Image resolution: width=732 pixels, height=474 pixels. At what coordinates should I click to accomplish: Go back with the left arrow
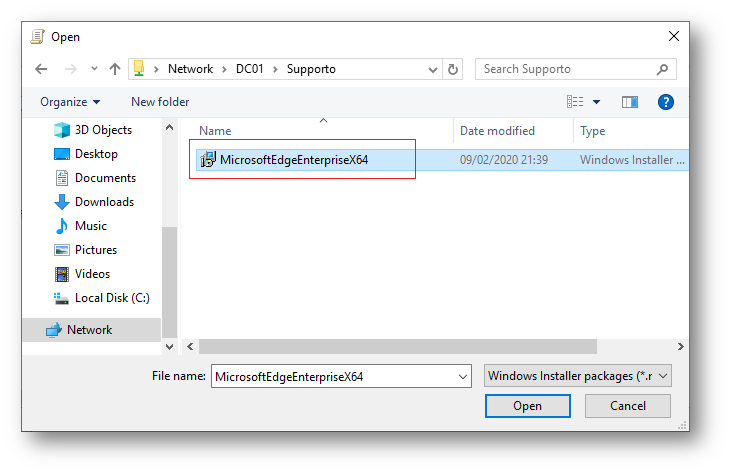point(41,69)
